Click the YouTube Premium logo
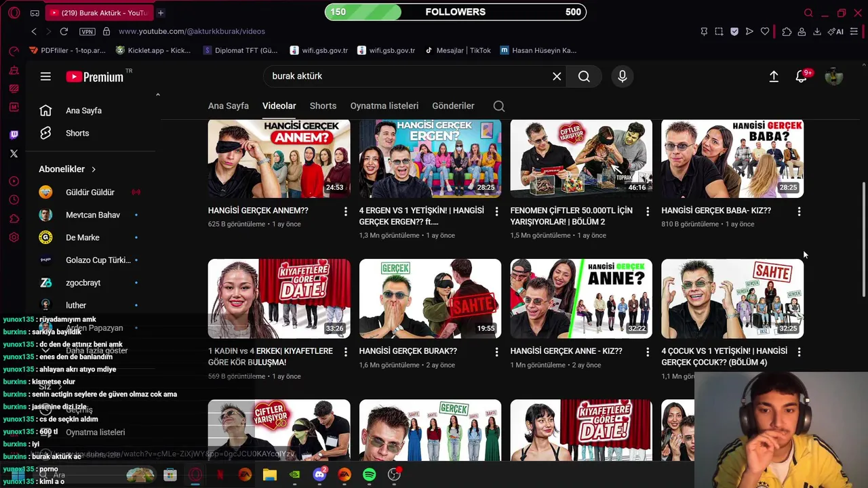Viewport: 868px width, 488px height. pos(95,77)
